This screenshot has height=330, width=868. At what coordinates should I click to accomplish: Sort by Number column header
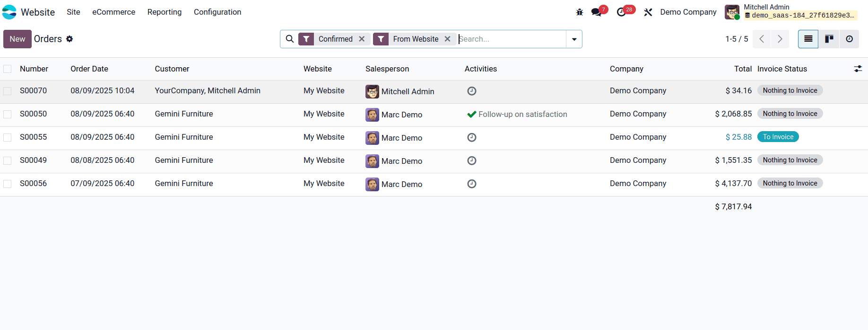pos(34,69)
